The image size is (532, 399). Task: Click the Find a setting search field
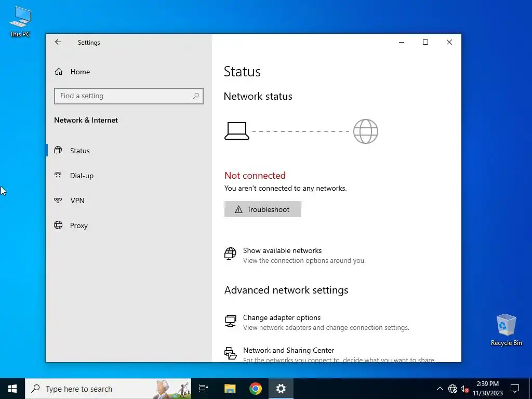129,96
